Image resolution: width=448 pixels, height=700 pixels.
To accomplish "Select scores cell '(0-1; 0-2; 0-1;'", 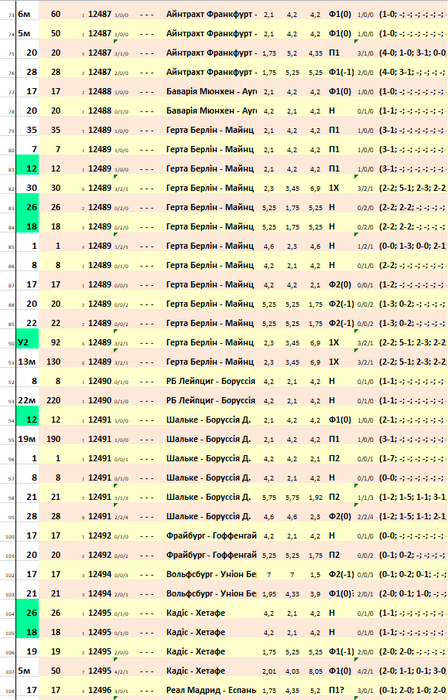I will (x=413, y=575).
